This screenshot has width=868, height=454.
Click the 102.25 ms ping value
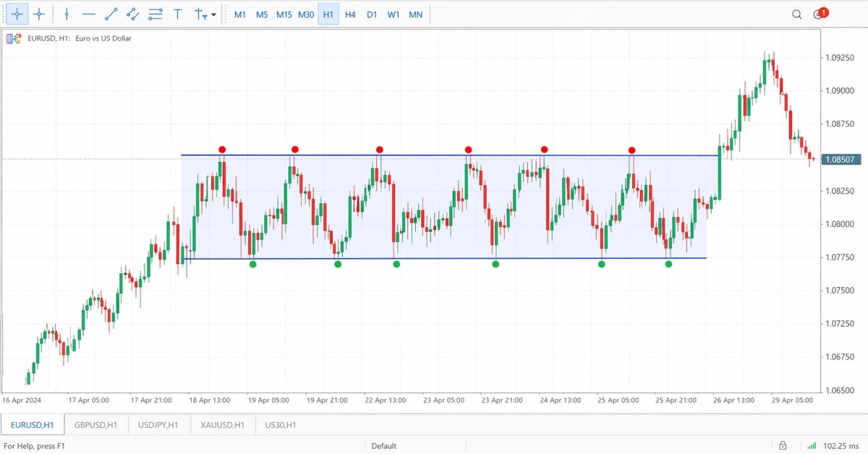(842, 446)
